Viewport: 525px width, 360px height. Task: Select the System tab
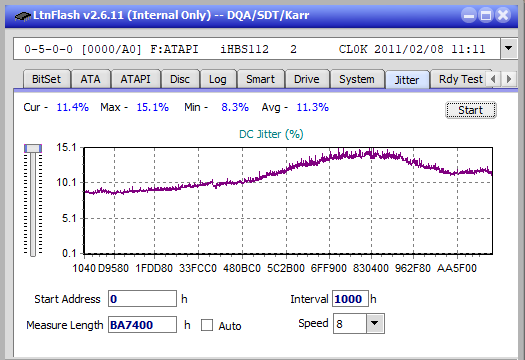coord(357,79)
